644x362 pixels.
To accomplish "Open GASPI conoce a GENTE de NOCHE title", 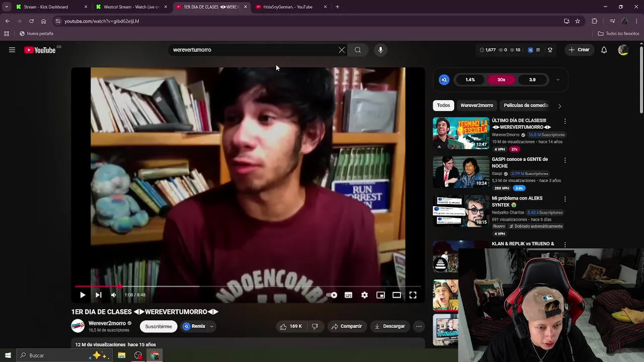I will 520,162.
